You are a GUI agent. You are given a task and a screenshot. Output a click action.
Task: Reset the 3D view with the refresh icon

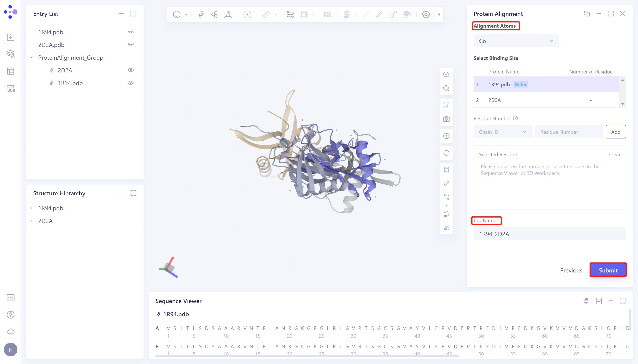(447, 153)
